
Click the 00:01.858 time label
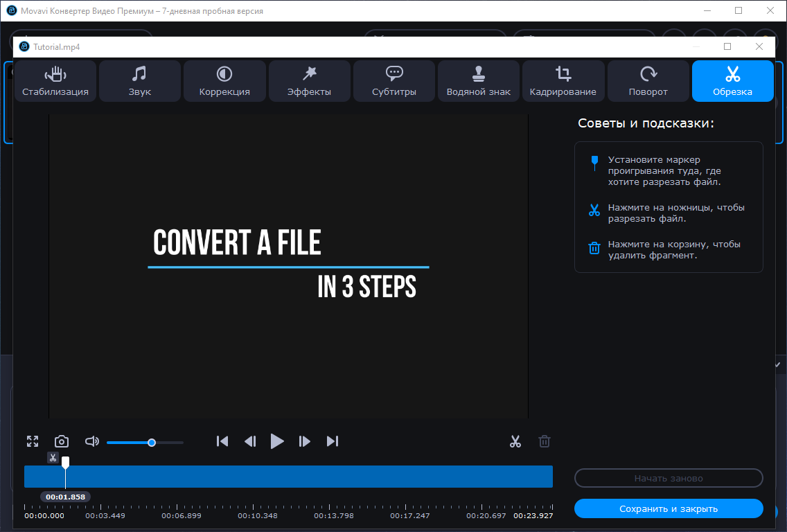click(x=66, y=497)
